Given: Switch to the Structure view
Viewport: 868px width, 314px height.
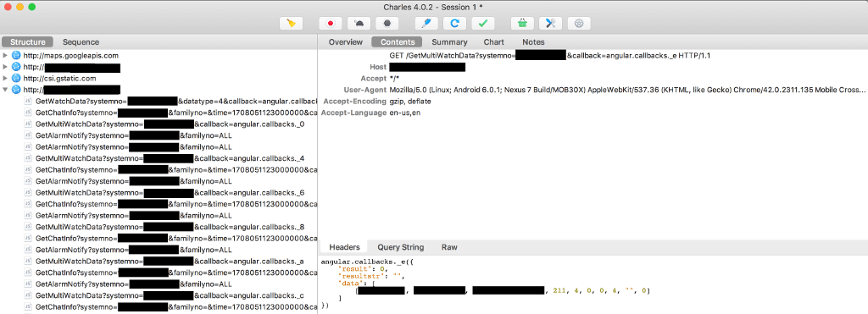Looking at the screenshot, I should [28, 42].
